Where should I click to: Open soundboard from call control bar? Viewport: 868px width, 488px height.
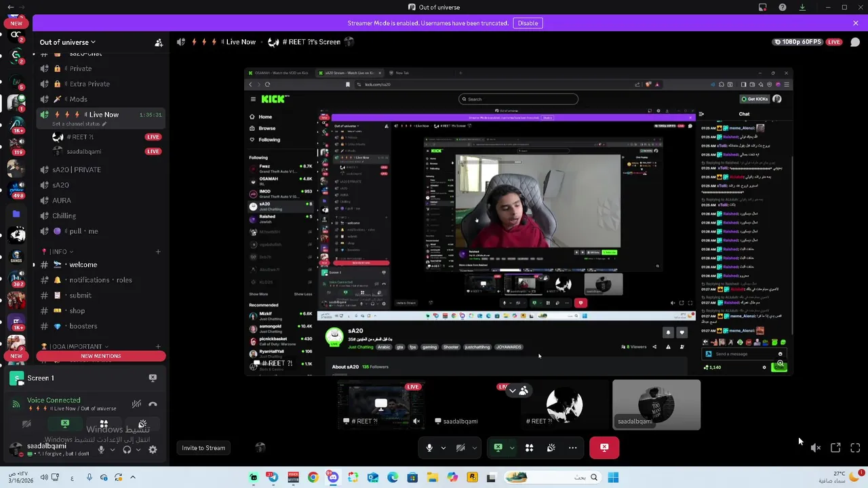tap(551, 447)
